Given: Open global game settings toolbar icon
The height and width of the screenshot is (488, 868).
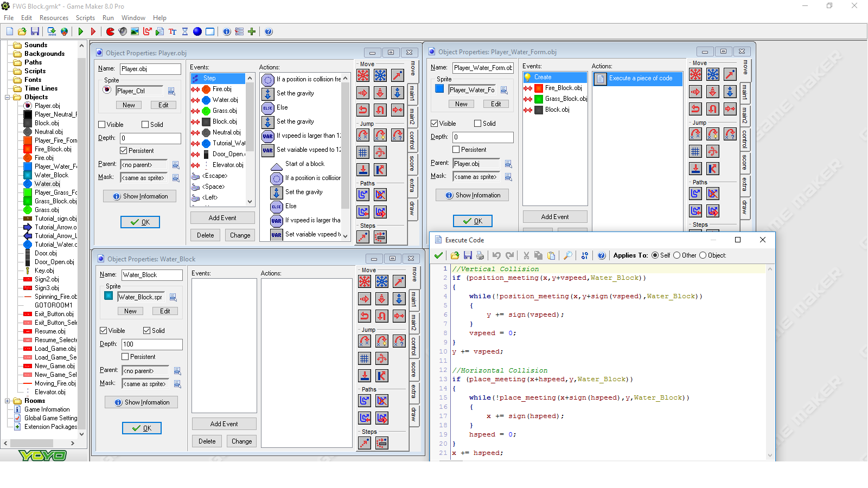Looking at the screenshot, I should 239,31.
